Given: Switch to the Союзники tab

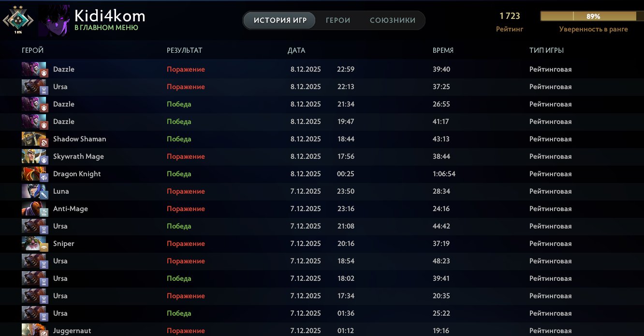Looking at the screenshot, I should pyautogui.click(x=393, y=20).
